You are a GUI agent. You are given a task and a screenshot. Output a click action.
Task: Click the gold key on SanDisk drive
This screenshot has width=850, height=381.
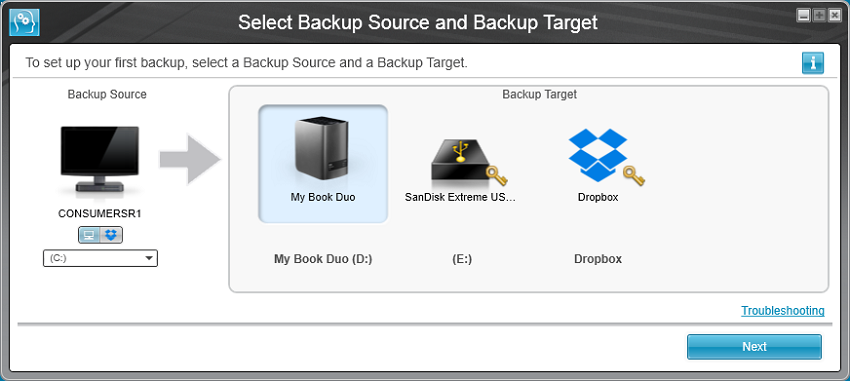498,176
